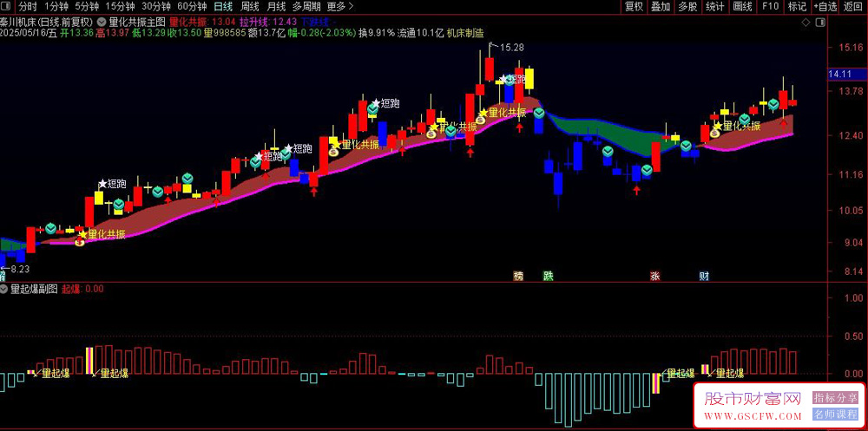
Task: Select the 30分钟 period tab
Action: [x=156, y=7]
